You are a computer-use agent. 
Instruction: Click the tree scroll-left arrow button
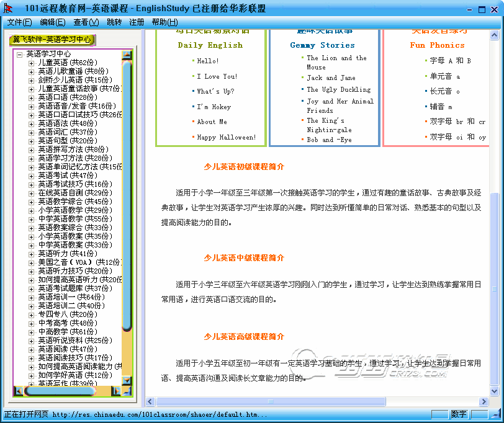[x=18, y=391]
